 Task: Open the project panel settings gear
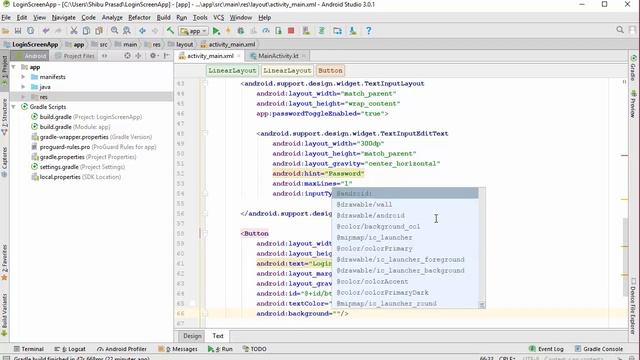pyautogui.click(x=153, y=56)
